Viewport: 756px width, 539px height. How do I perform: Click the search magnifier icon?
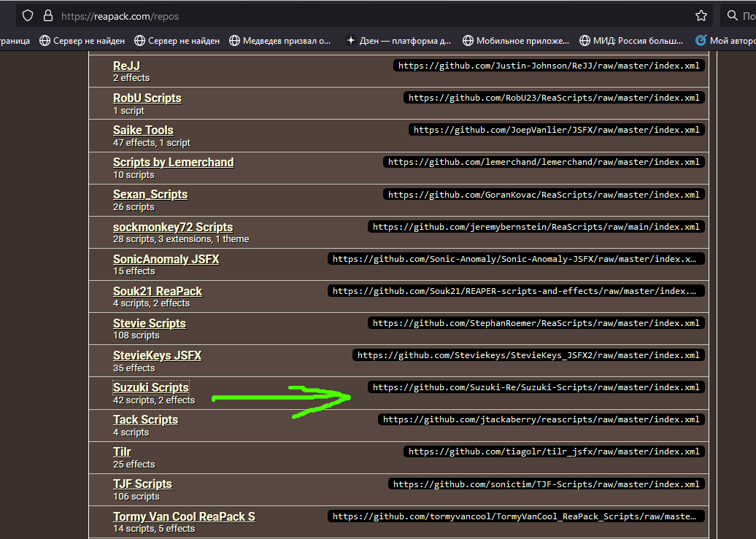(733, 16)
